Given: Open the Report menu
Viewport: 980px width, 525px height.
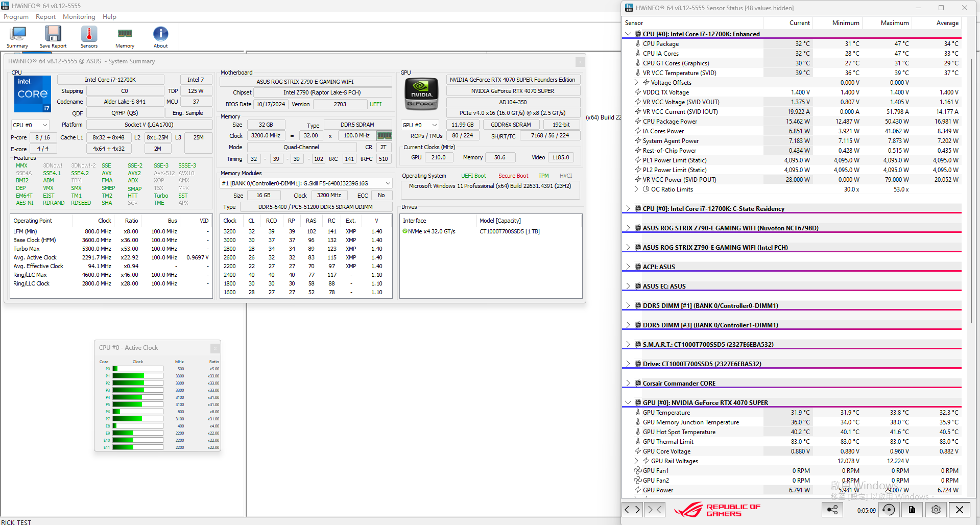Looking at the screenshot, I should [x=45, y=17].
